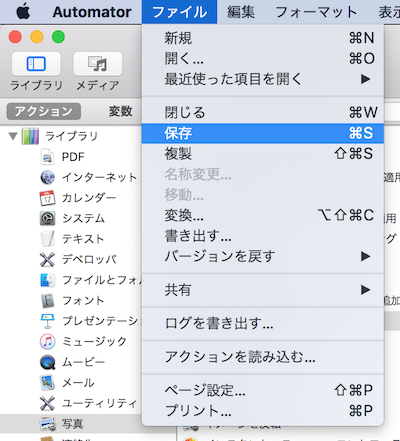Select the テキスト category icon
Viewport: 400px width, 441px height.
pos(47,239)
